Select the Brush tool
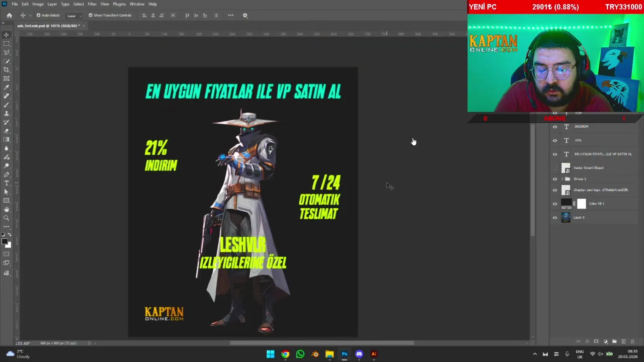 tap(7, 105)
